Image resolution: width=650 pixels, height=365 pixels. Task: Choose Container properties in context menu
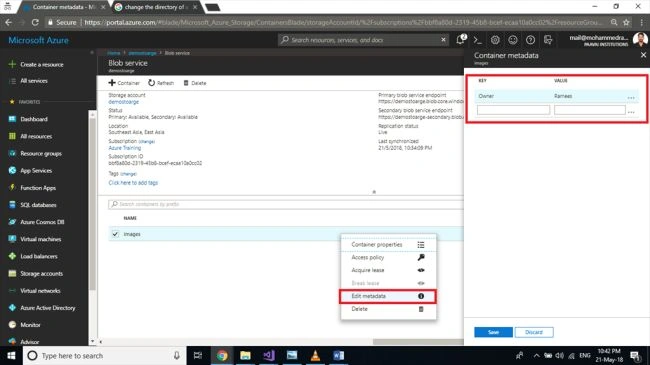click(388, 245)
